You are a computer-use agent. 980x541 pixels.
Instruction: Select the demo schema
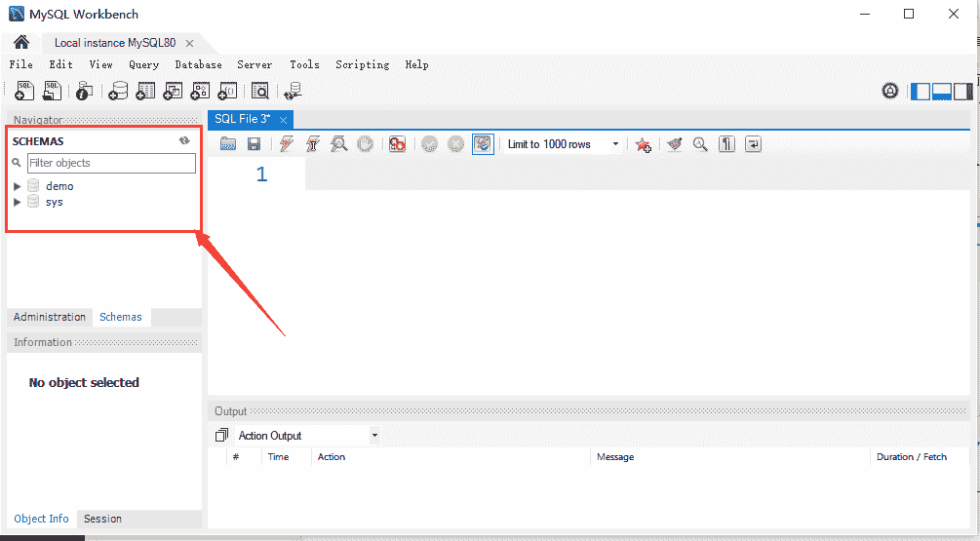click(x=59, y=186)
